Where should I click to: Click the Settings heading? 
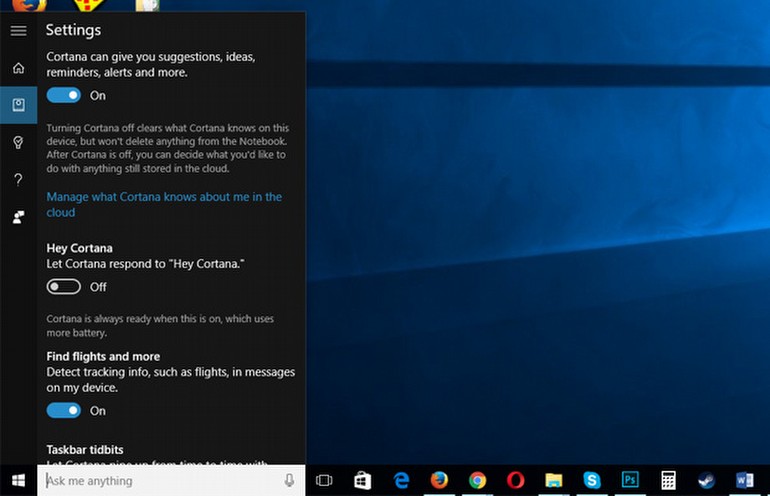click(x=74, y=30)
